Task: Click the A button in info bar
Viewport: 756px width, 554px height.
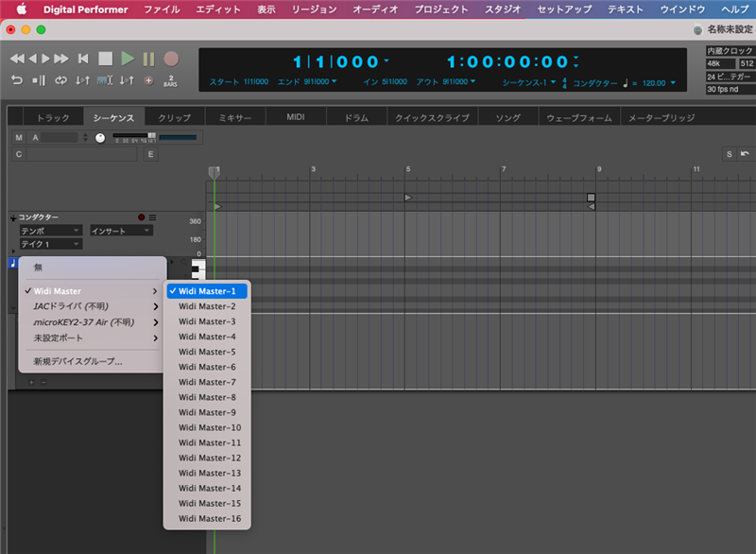Action: (35, 138)
